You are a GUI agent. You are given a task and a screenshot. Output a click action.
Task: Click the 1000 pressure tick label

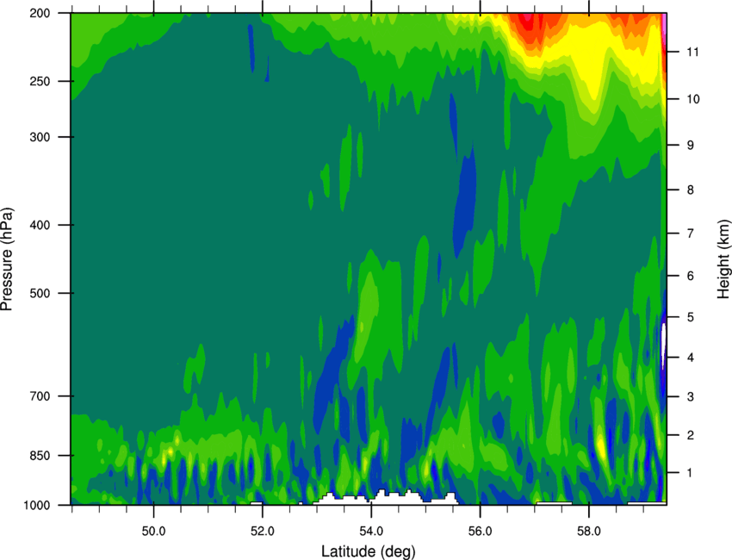click(37, 505)
